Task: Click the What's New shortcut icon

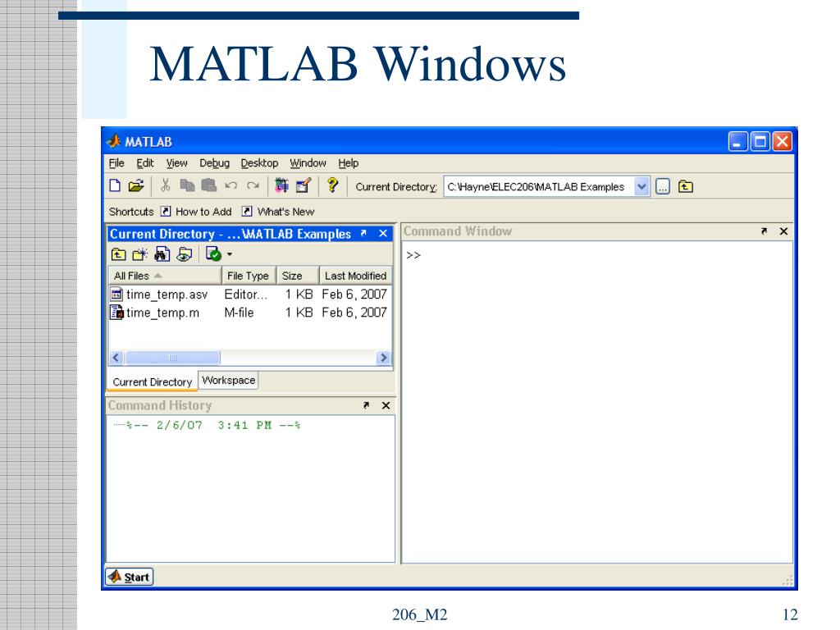Action: pyautogui.click(x=247, y=212)
